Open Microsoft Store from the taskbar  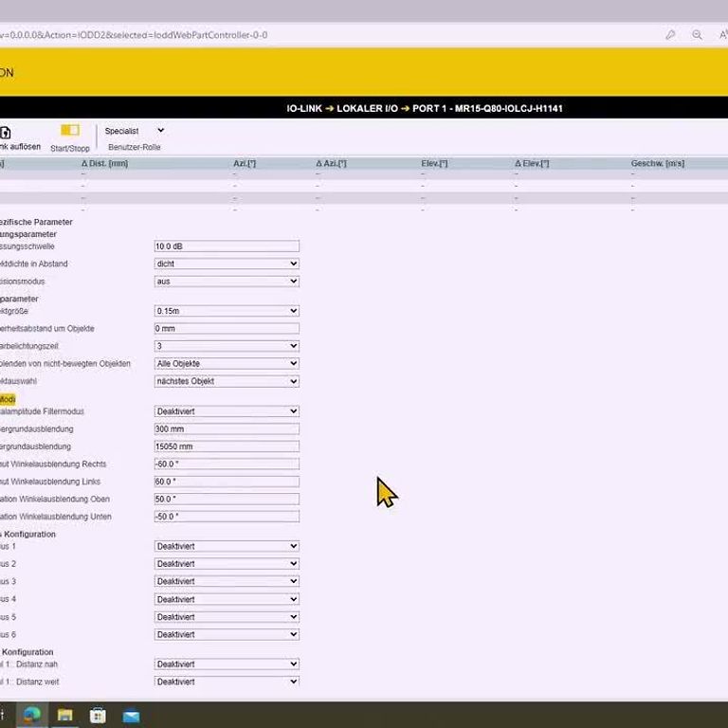(99, 715)
